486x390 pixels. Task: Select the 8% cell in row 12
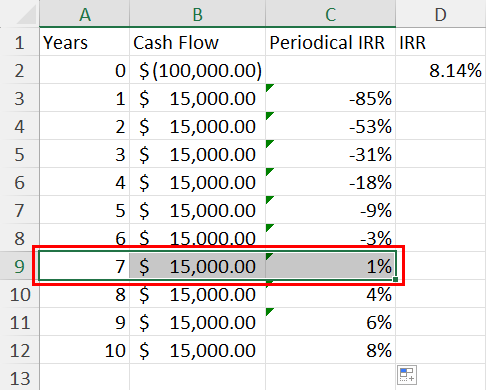coord(330,350)
